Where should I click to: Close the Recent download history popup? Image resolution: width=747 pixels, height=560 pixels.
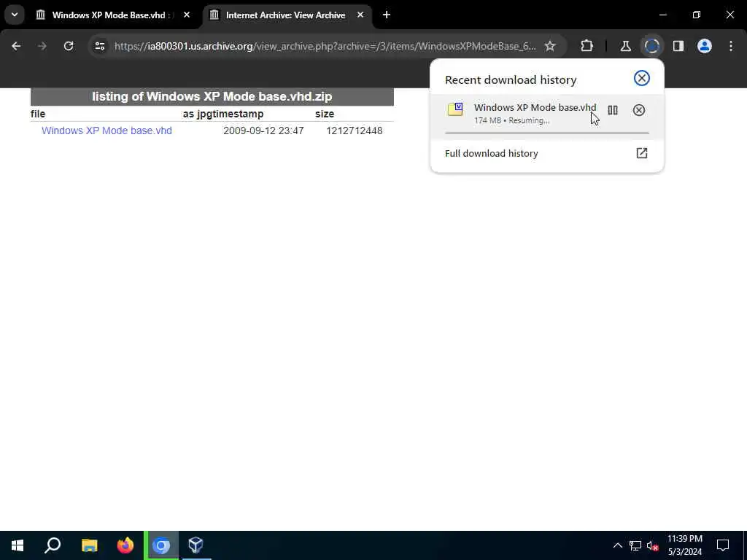[x=642, y=78]
